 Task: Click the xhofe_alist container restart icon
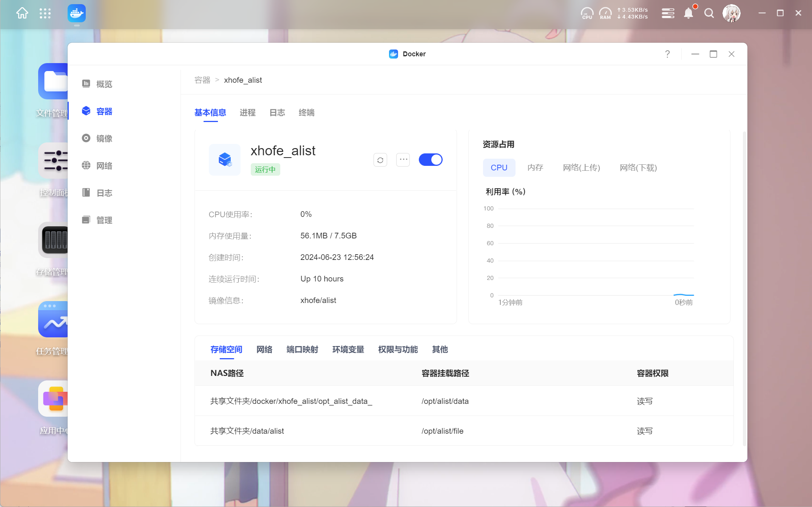pyautogui.click(x=380, y=159)
